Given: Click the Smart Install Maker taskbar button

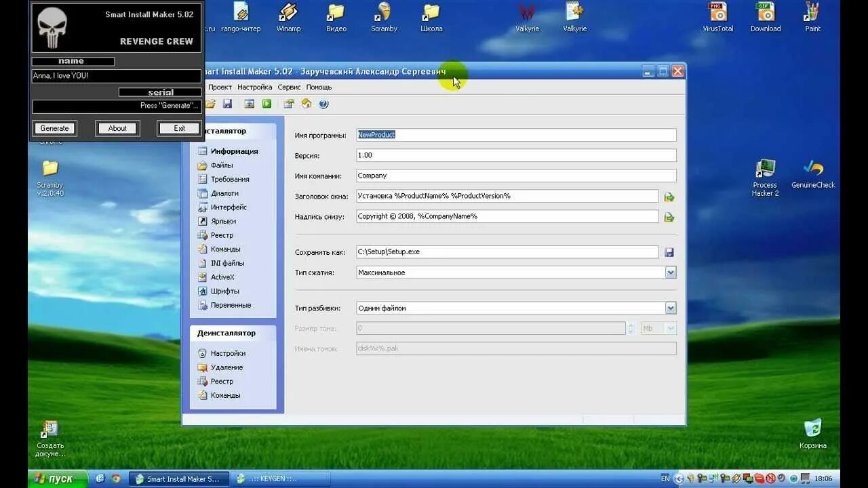Looking at the screenshot, I should pyautogui.click(x=179, y=479).
